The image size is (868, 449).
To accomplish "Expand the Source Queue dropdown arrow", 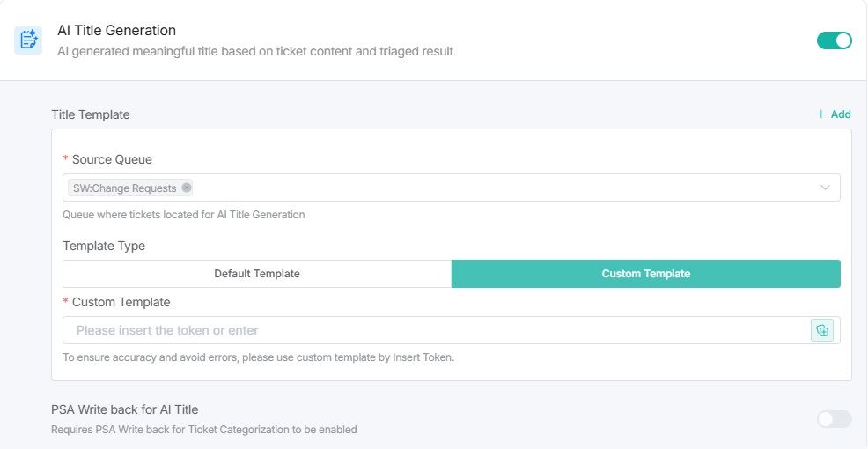I will click(x=825, y=188).
